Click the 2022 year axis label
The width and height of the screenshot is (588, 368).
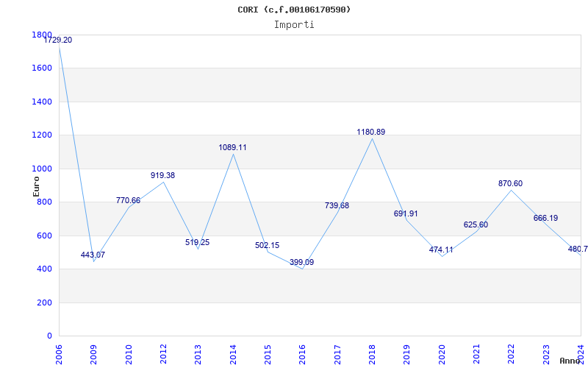click(x=511, y=355)
